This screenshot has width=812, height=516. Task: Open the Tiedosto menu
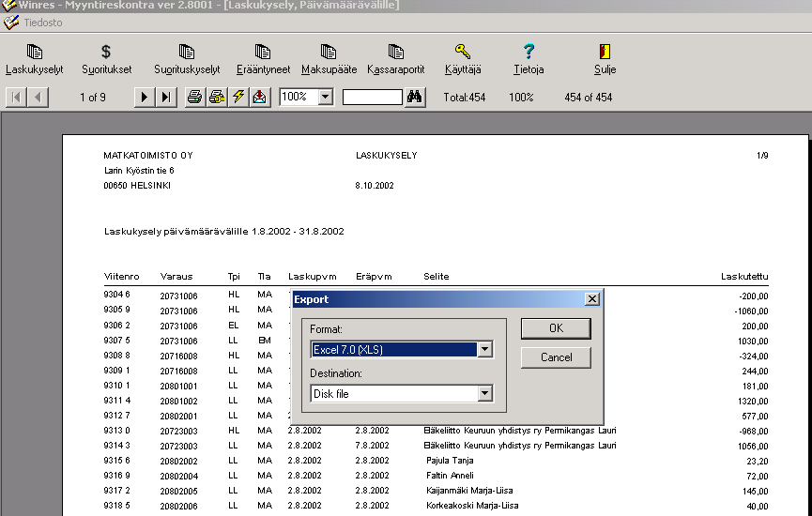(x=43, y=23)
